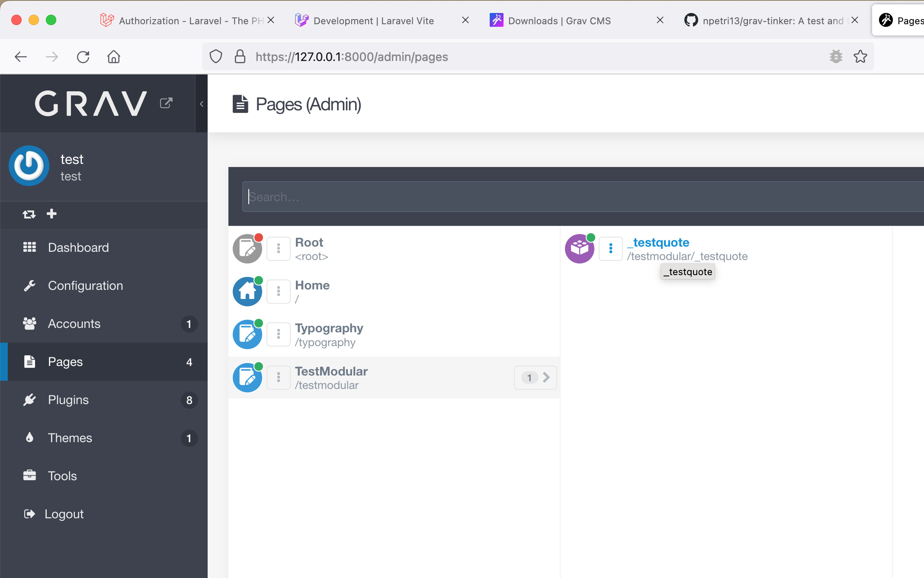924x578 pixels.
Task: Close the Downloads | Grav CMS tab
Action: (660, 20)
